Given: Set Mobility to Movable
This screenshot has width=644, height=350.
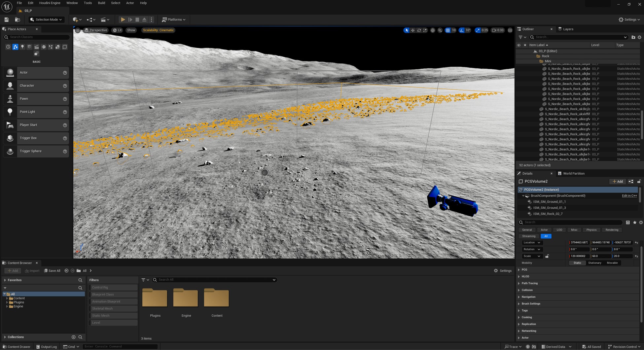Looking at the screenshot, I should tap(612, 263).
